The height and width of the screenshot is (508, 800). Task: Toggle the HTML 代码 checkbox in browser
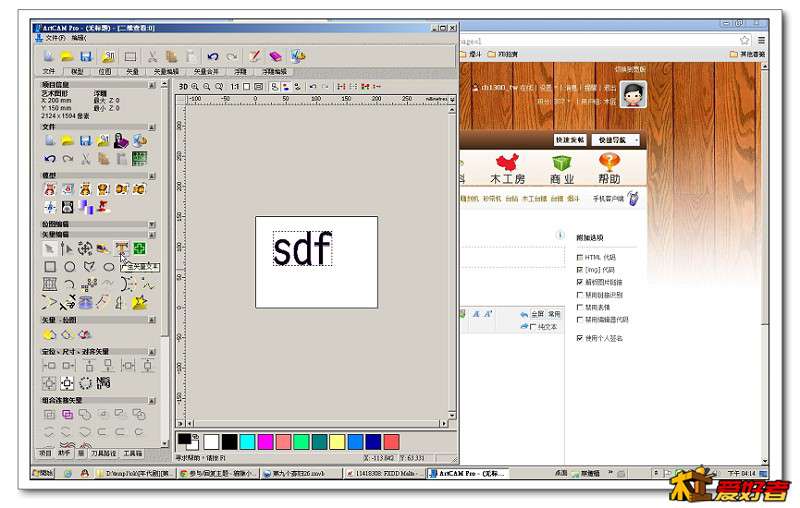[580, 257]
